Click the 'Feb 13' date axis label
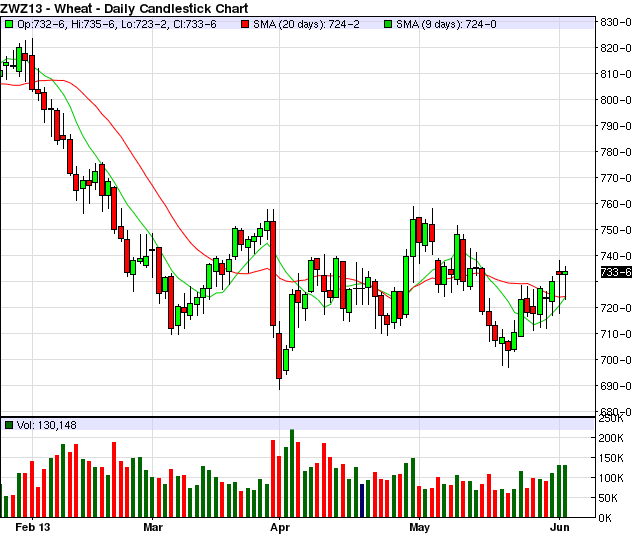The image size is (640, 536). pos(33,527)
